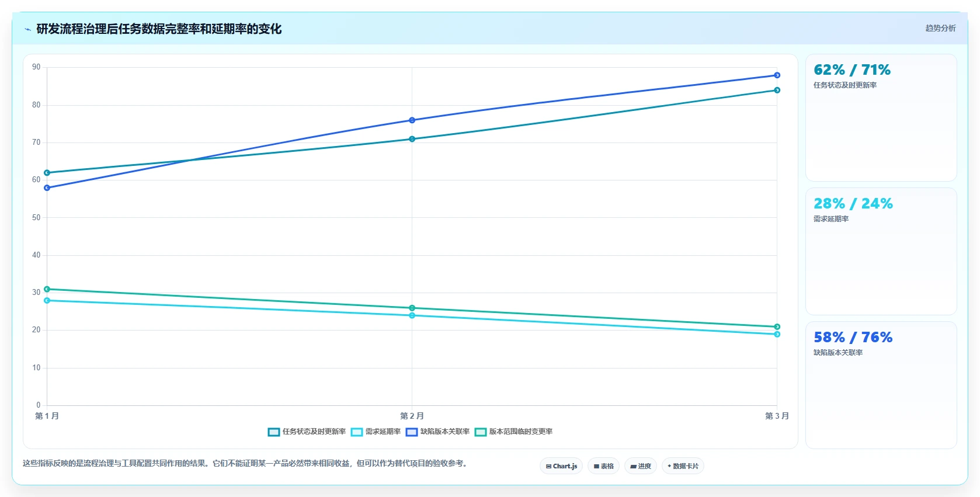The width and height of the screenshot is (980, 497).
Task: Click the 版本范围临时变更率 point at 第 1 月
Action: point(47,289)
